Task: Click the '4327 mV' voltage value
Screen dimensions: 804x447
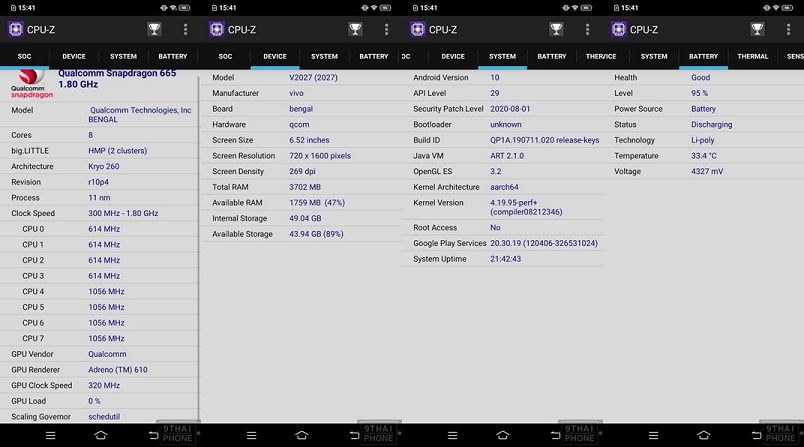Action: [x=707, y=171]
